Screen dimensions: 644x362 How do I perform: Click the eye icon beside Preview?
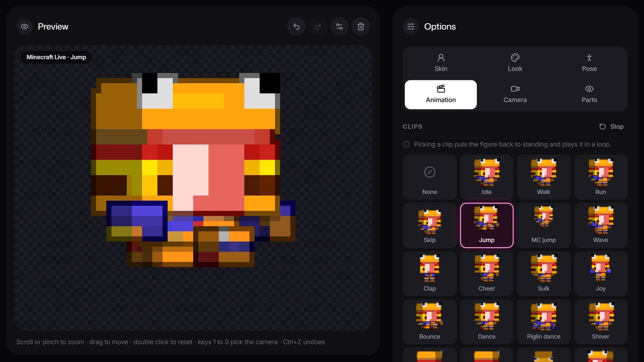(x=25, y=27)
